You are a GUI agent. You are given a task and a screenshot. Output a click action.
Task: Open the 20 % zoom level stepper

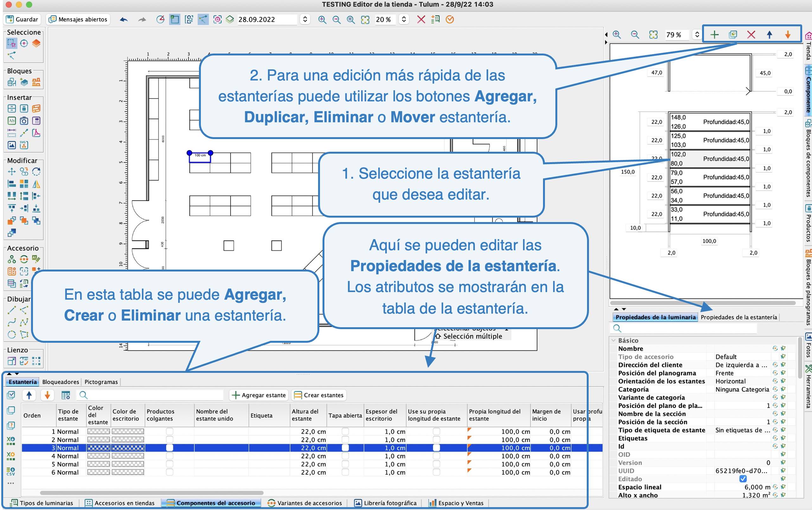(x=403, y=20)
